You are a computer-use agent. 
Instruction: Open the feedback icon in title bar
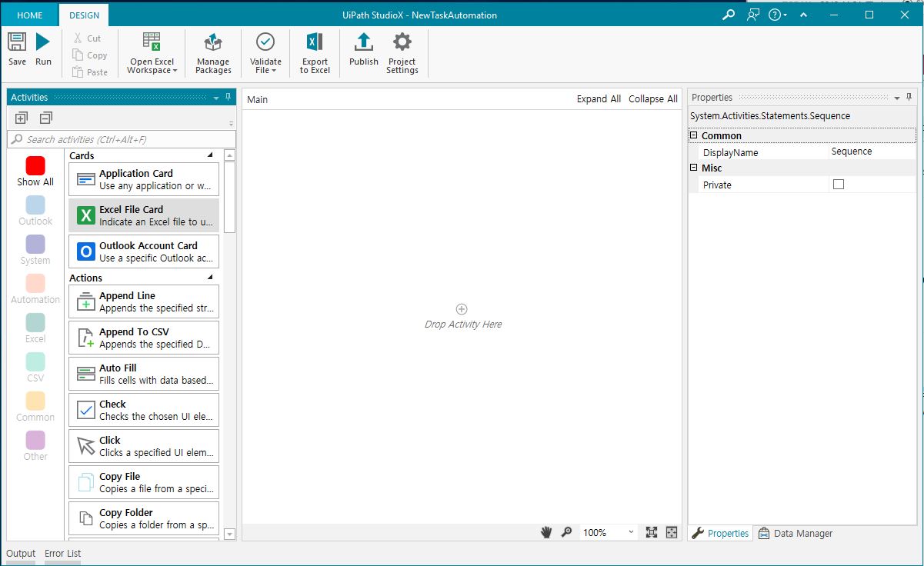[x=753, y=15]
